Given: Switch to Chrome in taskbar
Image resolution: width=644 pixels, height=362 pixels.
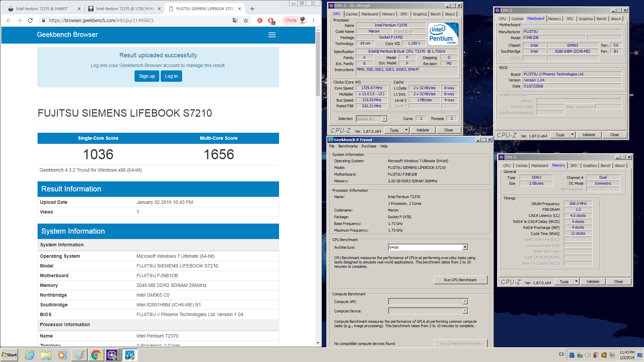Looking at the screenshot, I should point(96,355).
